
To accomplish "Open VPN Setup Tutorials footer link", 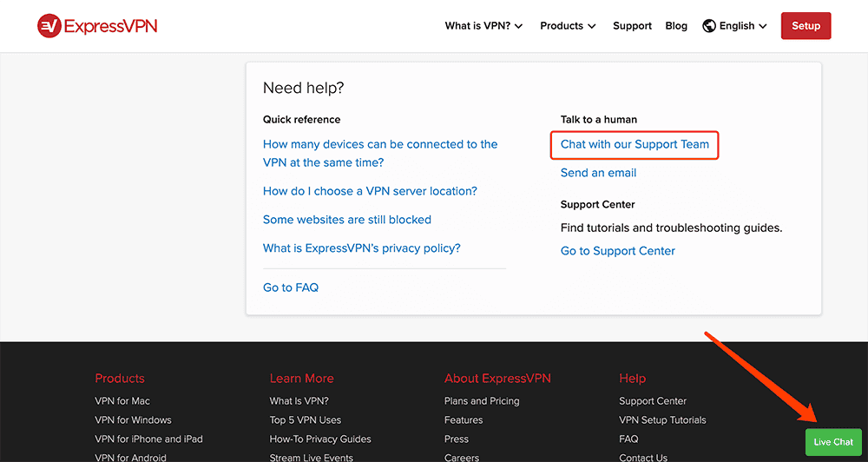I will click(x=662, y=420).
